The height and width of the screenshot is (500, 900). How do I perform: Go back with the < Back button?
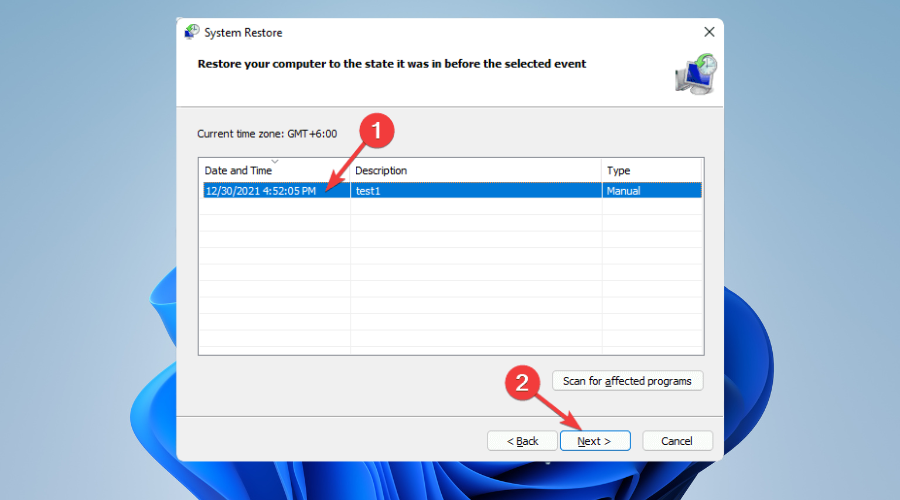[x=522, y=441]
